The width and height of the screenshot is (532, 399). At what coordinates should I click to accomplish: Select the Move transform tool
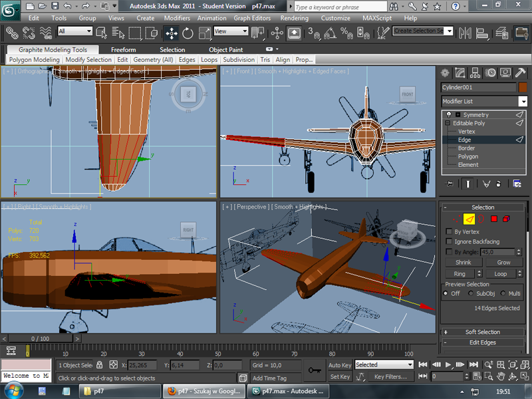point(171,33)
